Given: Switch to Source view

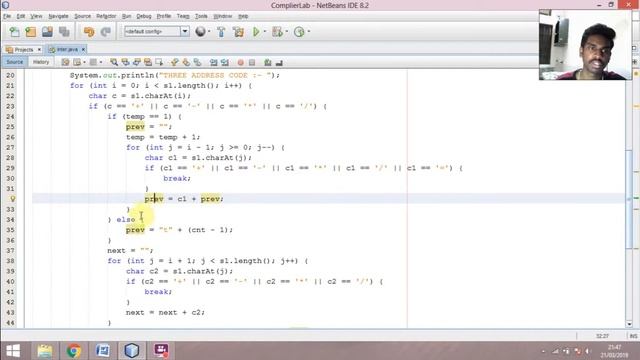Looking at the screenshot, I should tap(15, 62).
